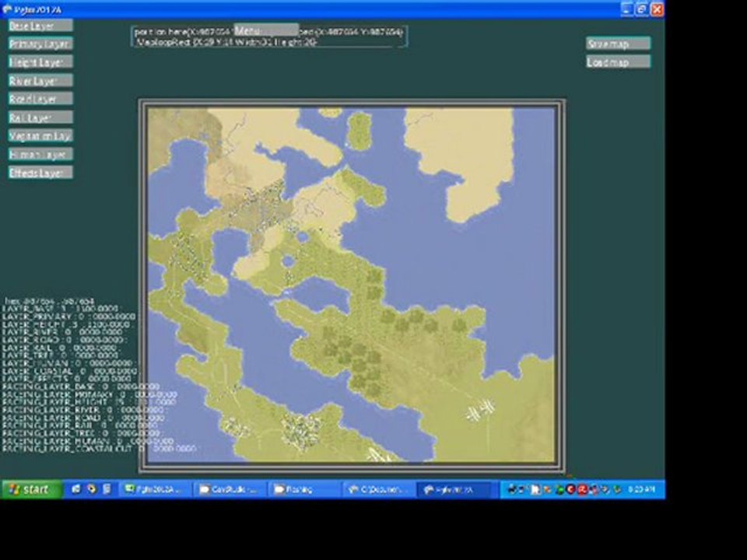Click the LAYER_BASE debug line

click(61, 309)
